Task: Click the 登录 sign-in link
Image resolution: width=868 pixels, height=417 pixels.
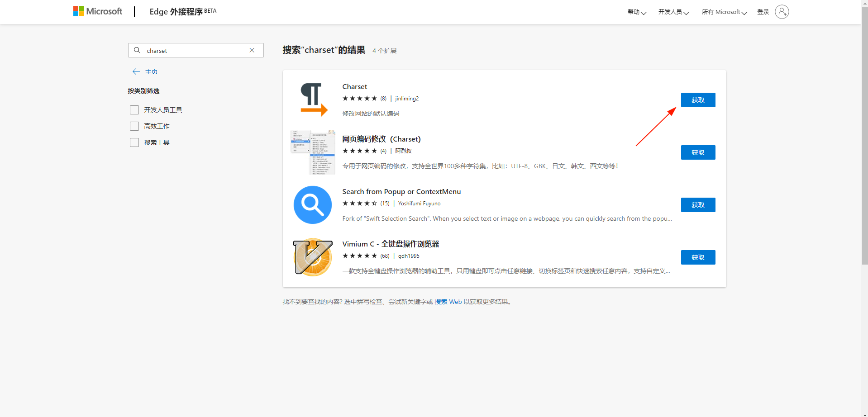Action: tap(763, 12)
